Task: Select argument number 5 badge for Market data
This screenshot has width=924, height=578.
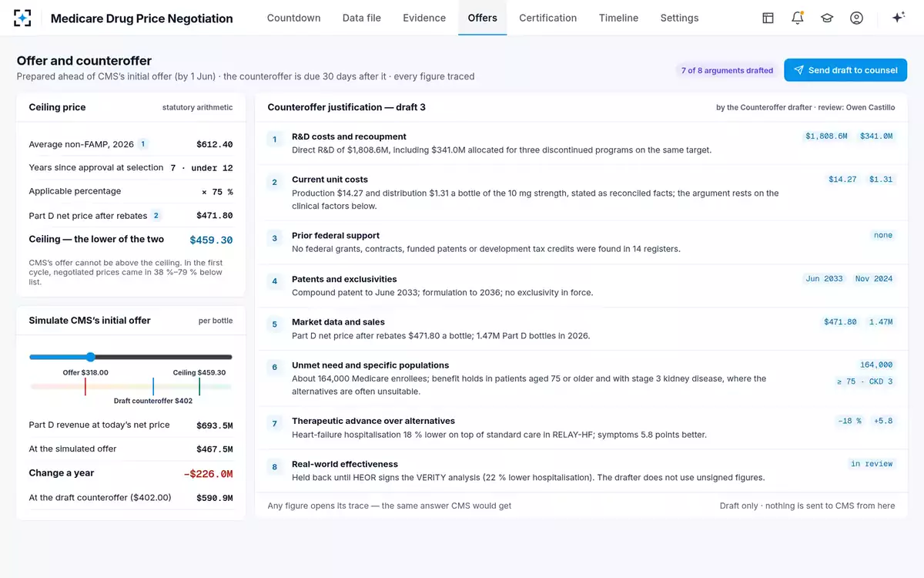Action: tap(274, 325)
